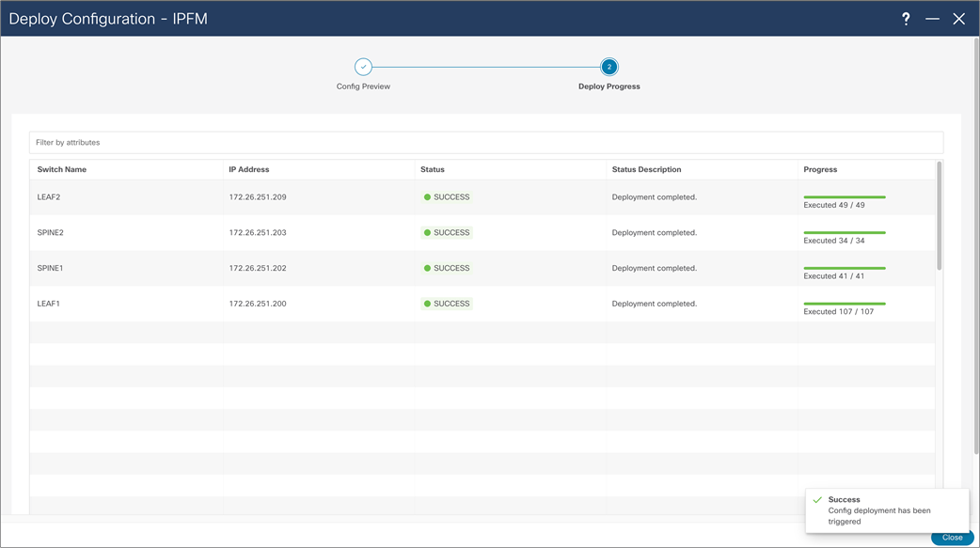Click the 'Config deployment has been triggered' message

click(x=879, y=516)
